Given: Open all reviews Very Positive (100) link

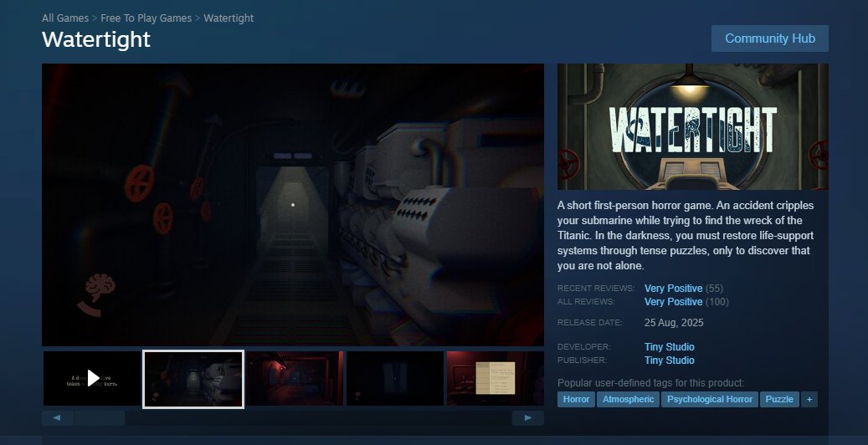Looking at the screenshot, I should [x=686, y=302].
